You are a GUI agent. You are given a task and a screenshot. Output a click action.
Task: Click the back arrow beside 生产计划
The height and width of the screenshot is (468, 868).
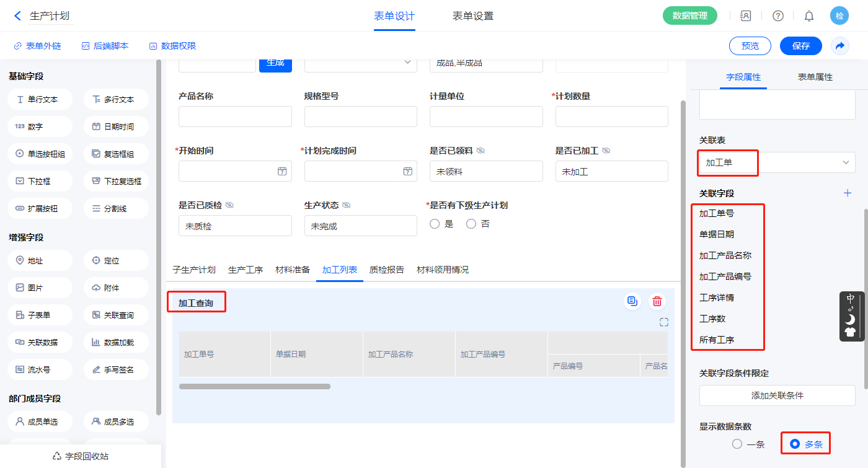click(x=17, y=16)
